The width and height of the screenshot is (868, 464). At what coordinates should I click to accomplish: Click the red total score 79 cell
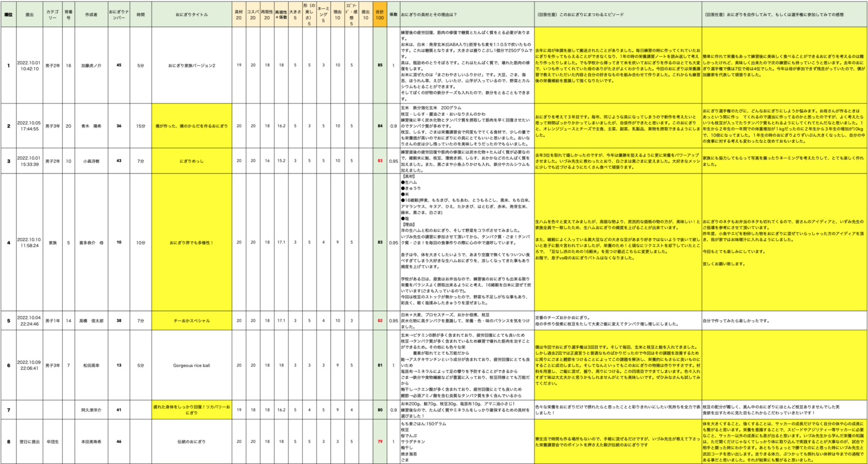tap(379, 442)
